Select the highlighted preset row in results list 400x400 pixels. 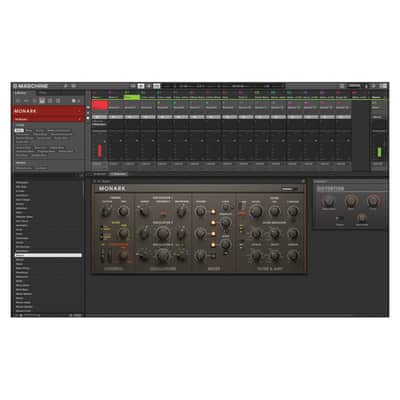[48, 255]
